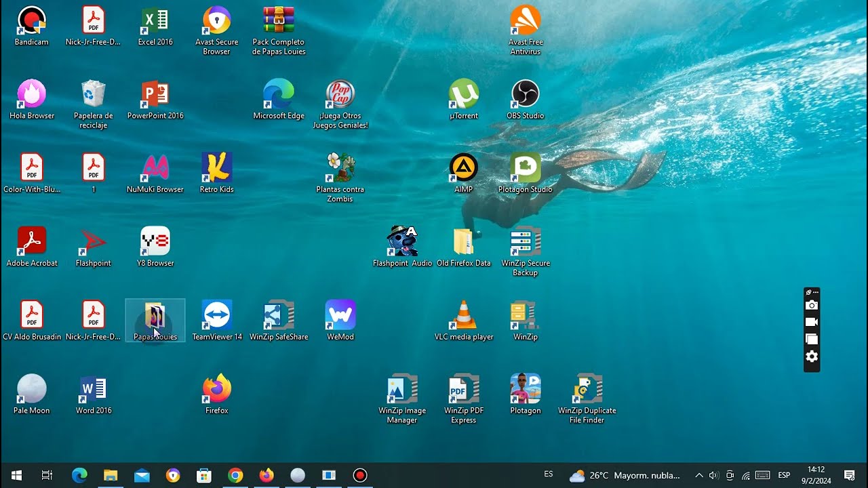The width and height of the screenshot is (868, 488).
Task: Select WinZip Secure Backup shortcut
Action: (x=526, y=252)
